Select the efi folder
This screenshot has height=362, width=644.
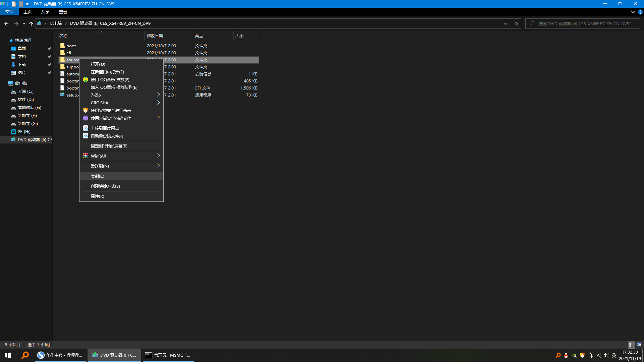pyautogui.click(x=68, y=53)
